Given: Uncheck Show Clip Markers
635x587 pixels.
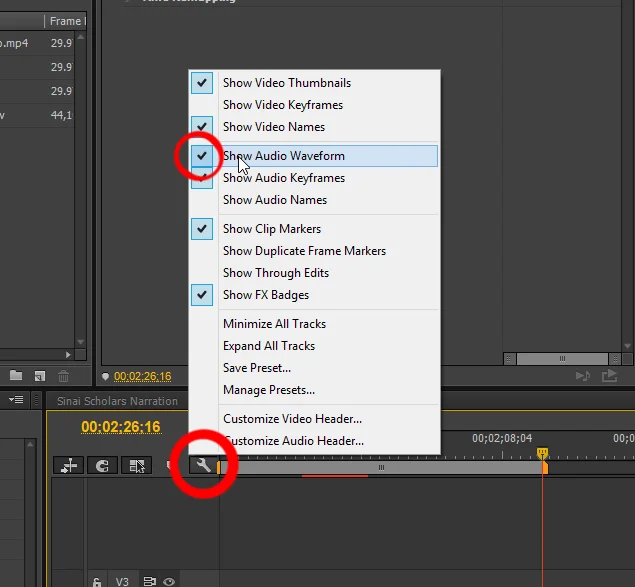Looking at the screenshot, I should coord(202,229).
